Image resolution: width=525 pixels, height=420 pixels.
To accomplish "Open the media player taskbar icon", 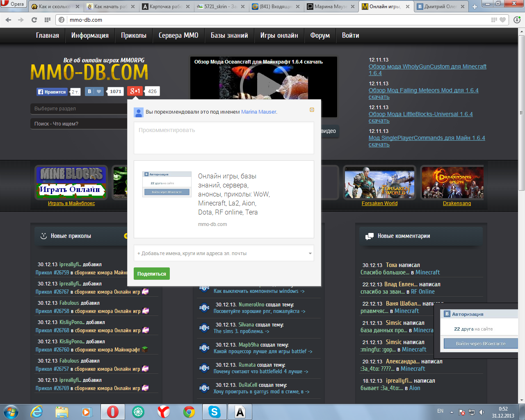I will pyautogui.click(x=87, y=412).
